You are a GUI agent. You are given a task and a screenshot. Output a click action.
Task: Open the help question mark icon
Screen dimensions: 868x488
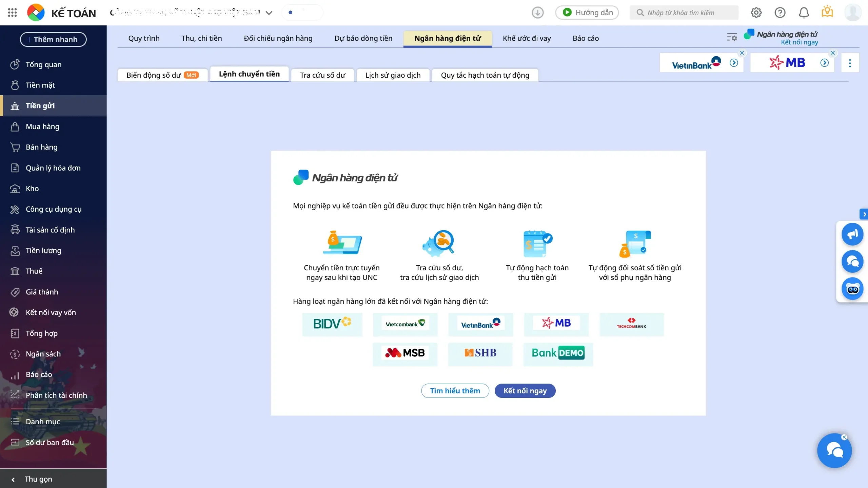[780, 13]
